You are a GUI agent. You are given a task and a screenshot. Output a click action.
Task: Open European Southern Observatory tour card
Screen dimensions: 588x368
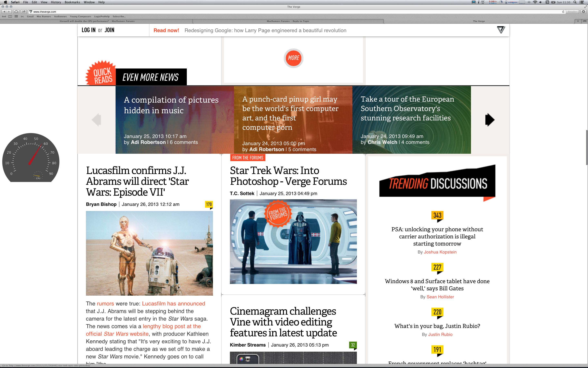[x=412, y=120]
